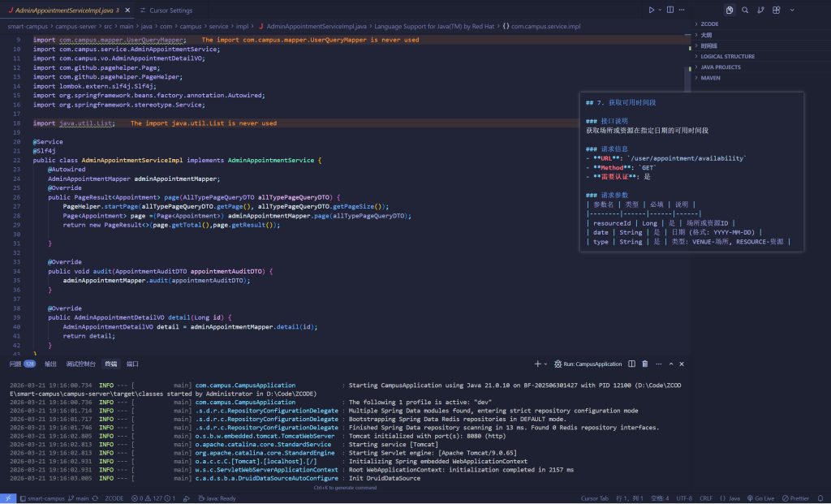Viewport: 831px width, 504px height.
Task: Run the Java file with play icon
Action: coord(651,10)
